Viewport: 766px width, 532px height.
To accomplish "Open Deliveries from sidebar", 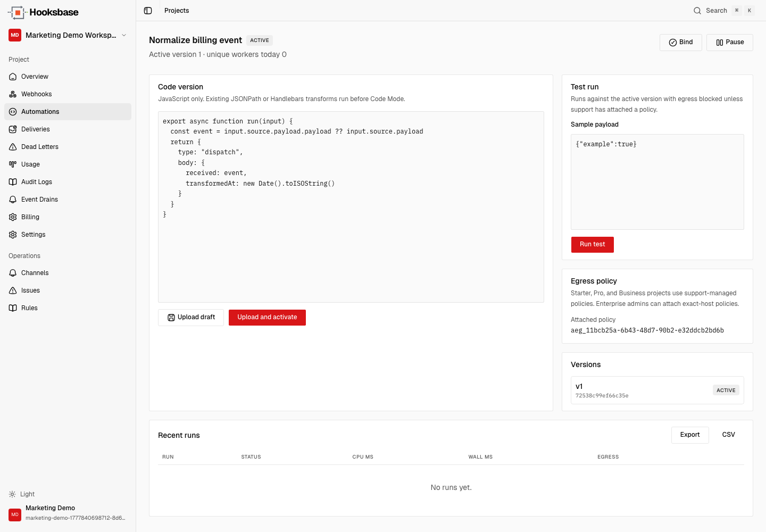I will click(x=68, y=129).
